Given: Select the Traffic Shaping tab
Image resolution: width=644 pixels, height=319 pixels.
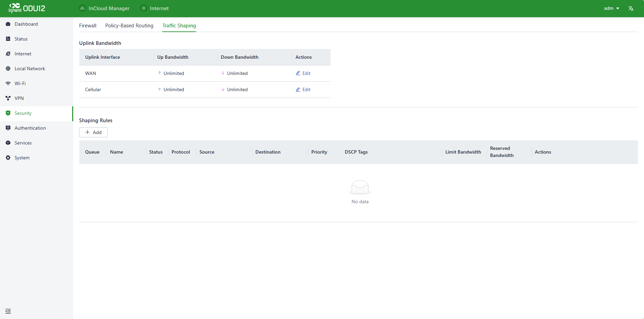Looking at the screenshot, I should tap(179, 26).
